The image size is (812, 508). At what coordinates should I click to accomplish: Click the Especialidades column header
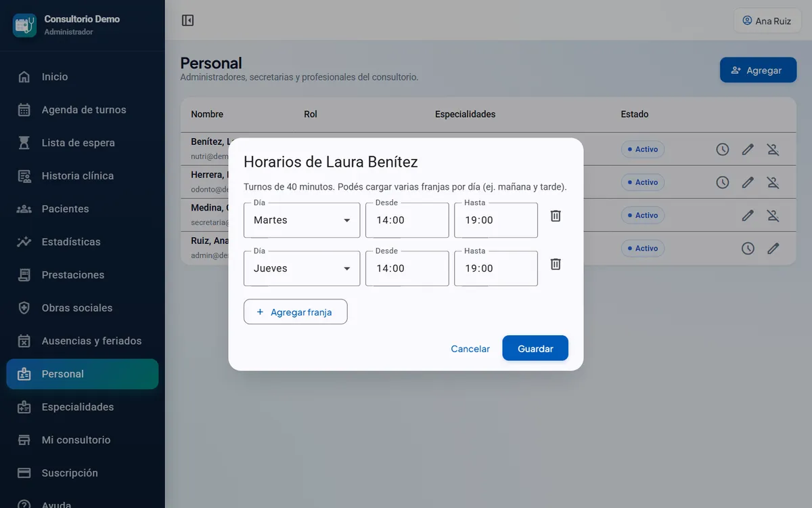click(x=466, y=114)
